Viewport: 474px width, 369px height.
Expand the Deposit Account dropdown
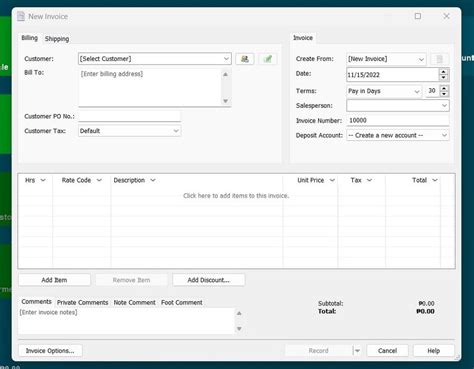pos(444,135)
